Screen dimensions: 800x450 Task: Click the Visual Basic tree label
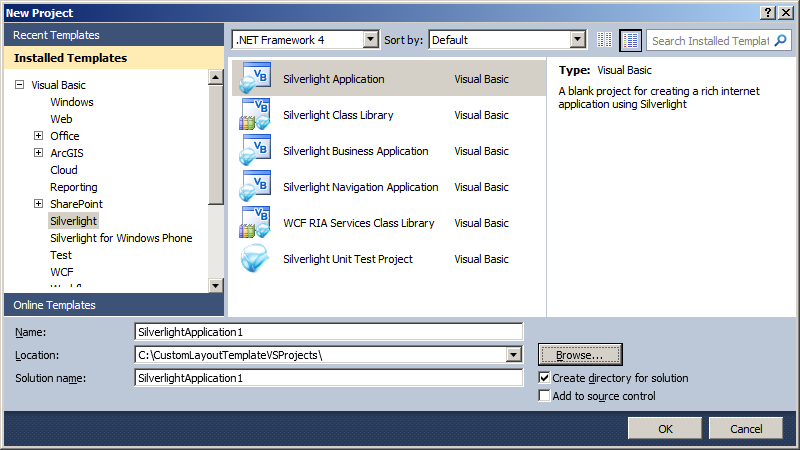coord(58,85)
